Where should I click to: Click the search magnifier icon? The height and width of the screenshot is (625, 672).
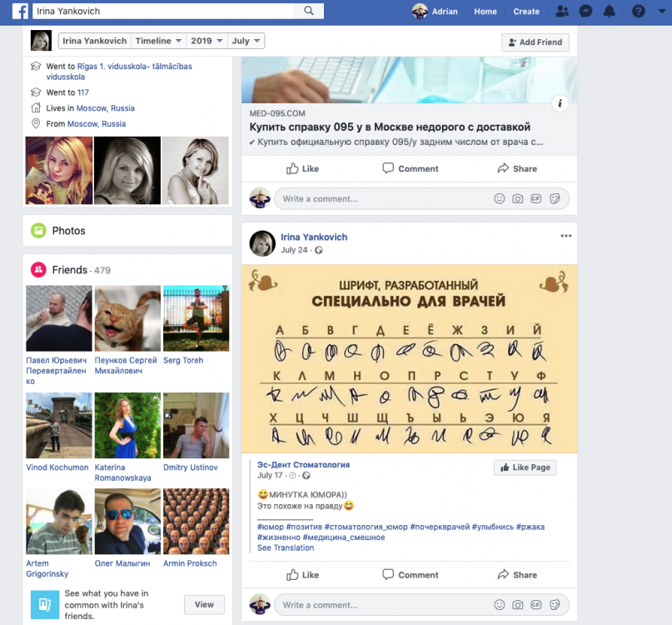(309, 11)
